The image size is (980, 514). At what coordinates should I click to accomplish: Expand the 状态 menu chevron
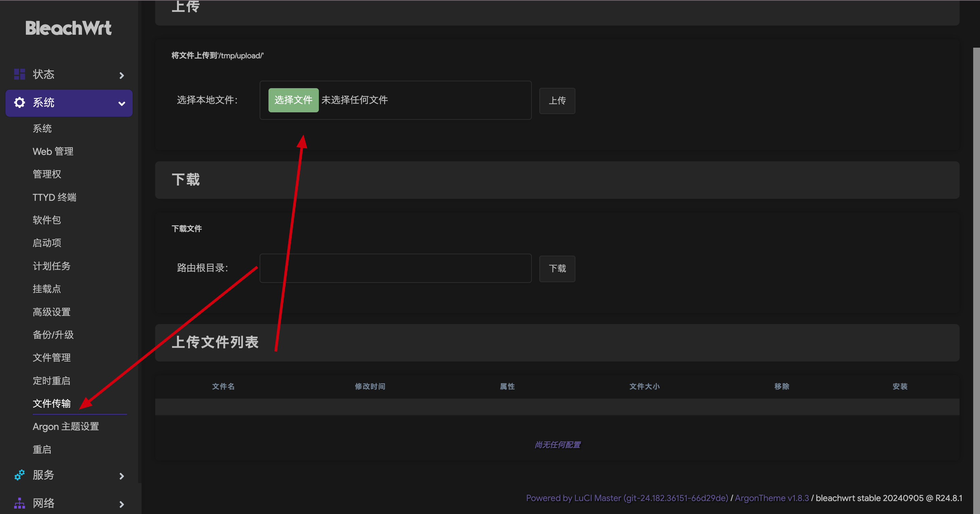122,75
